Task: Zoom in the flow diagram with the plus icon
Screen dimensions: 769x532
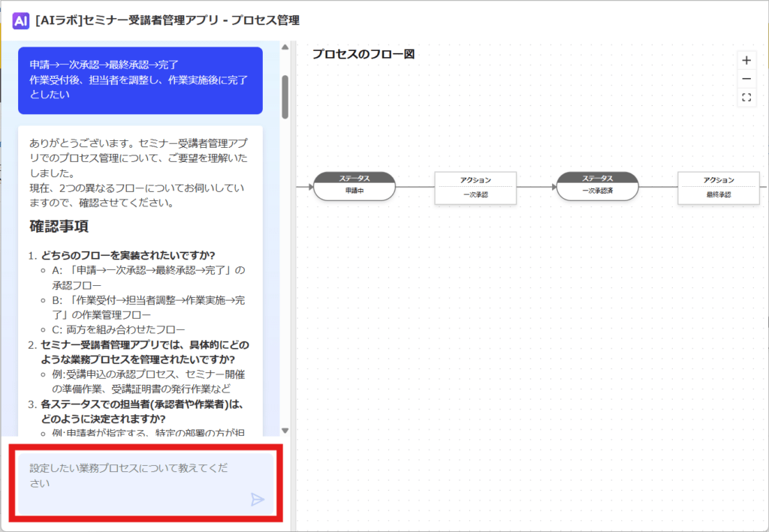Action: click(x=746, y=60)
